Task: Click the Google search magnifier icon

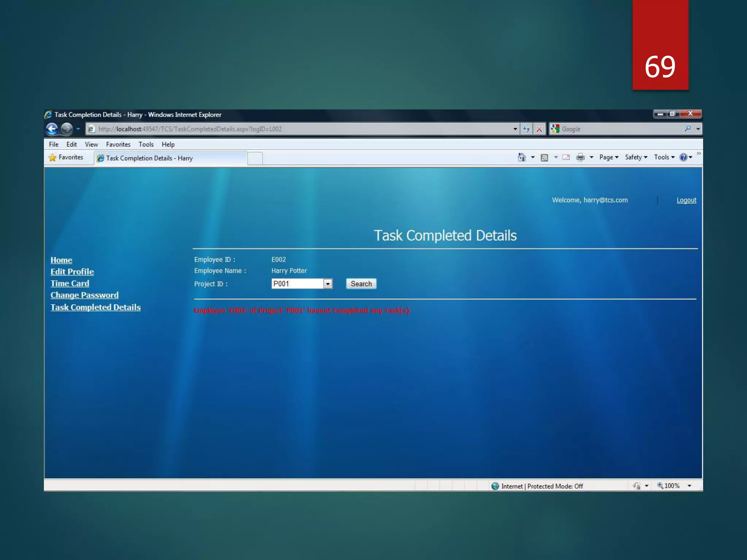Action: coord(688,128)
